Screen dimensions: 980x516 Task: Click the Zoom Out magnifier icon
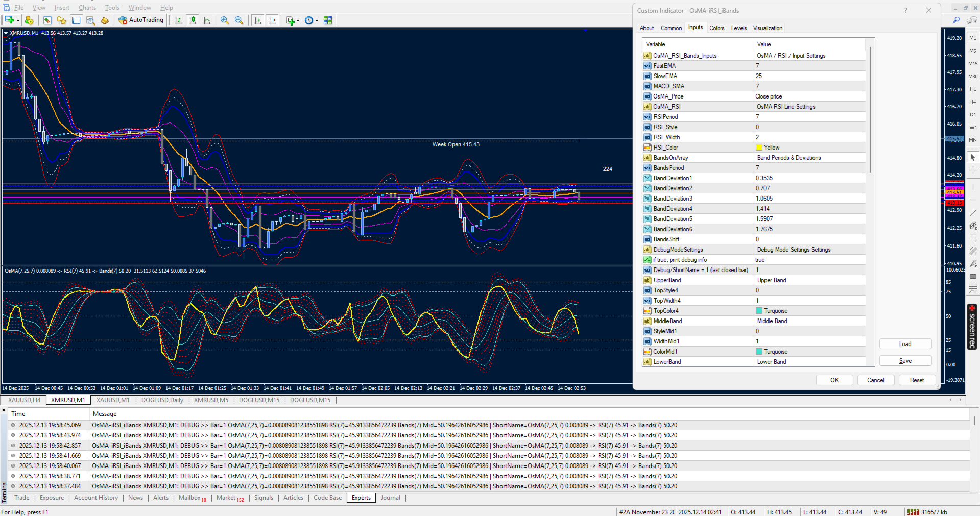pyautogui.click(x=238, y=20)
